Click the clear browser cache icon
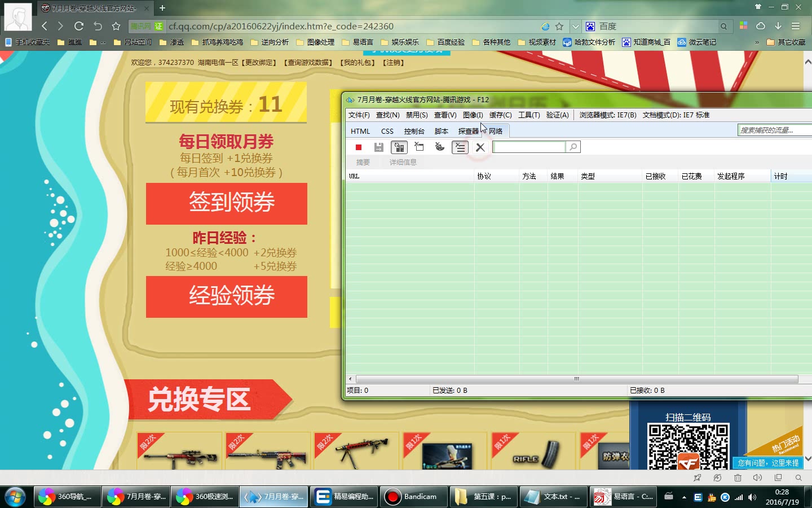812x508 pixels. [x=419, y=147]
